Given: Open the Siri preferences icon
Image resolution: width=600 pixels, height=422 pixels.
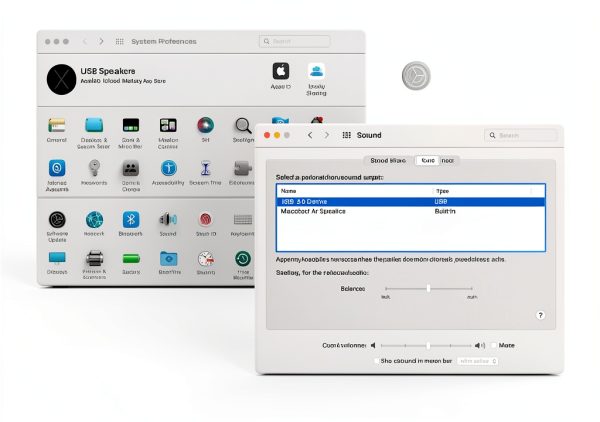Looking at the screenshot, I should [x=205, y=125].
